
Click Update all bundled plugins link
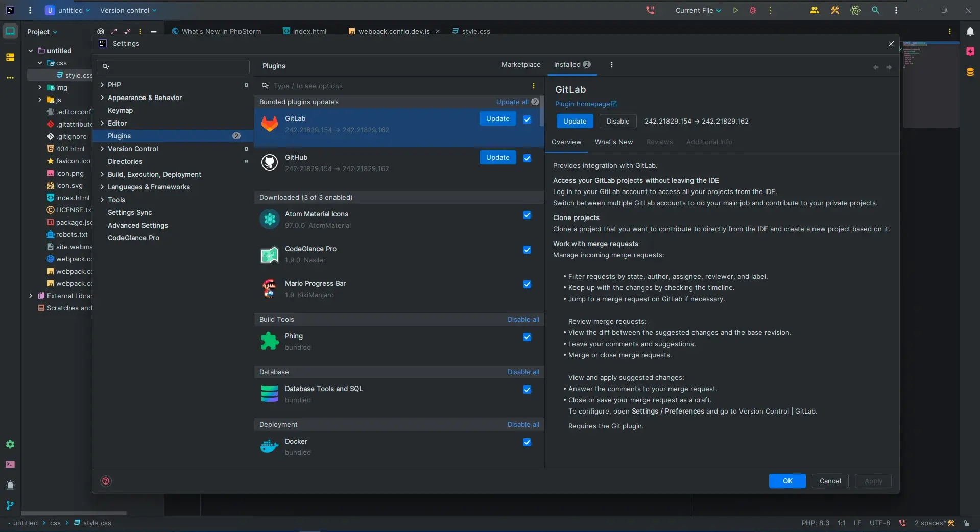[x=512, y=102]
